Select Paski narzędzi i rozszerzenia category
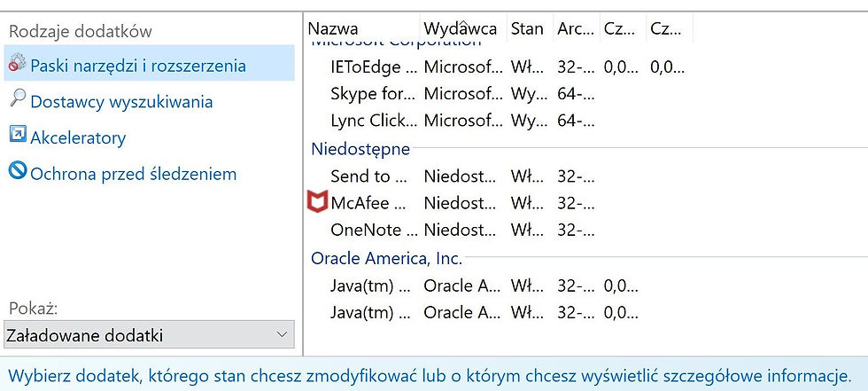The height and width of the screenshot is (391, 868). pos(149,64)
